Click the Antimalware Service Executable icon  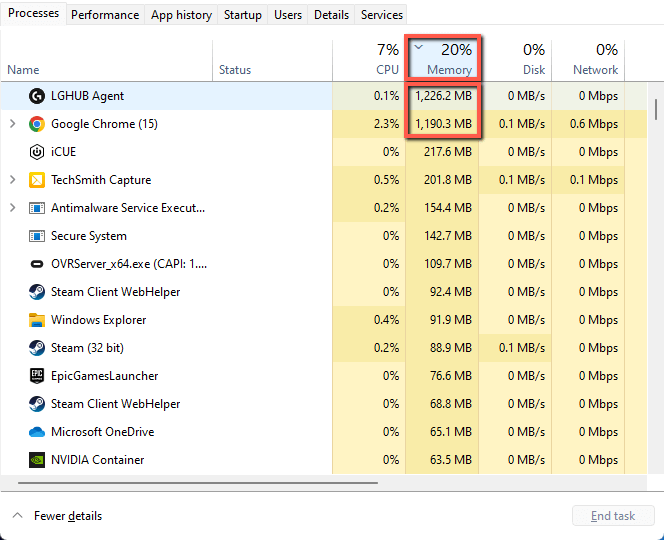(x=37, y=208)
